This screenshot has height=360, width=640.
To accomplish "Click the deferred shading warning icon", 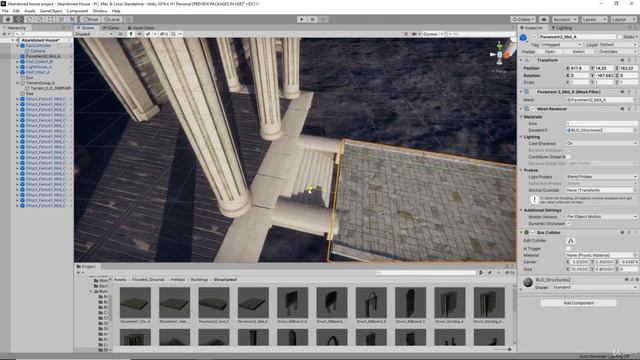I will click(x=534, y=200).
